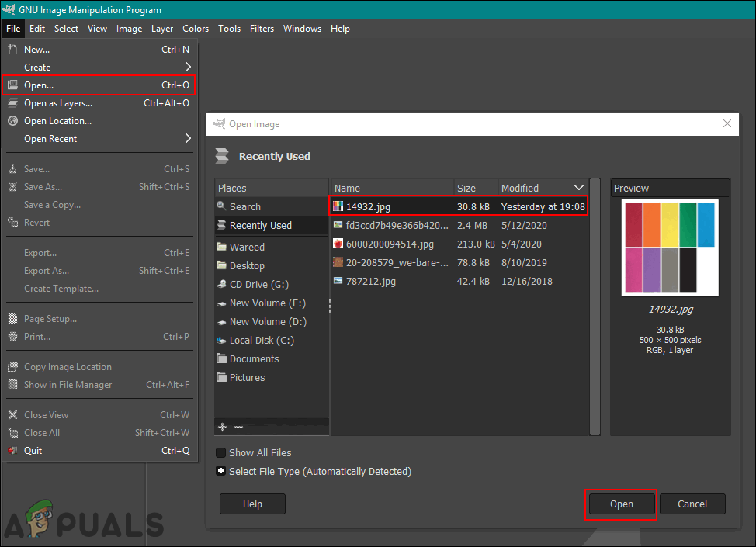Expand the Open Recent submenu
The height and width of the screenshot is (547, 756).
[x=188, y=139]
